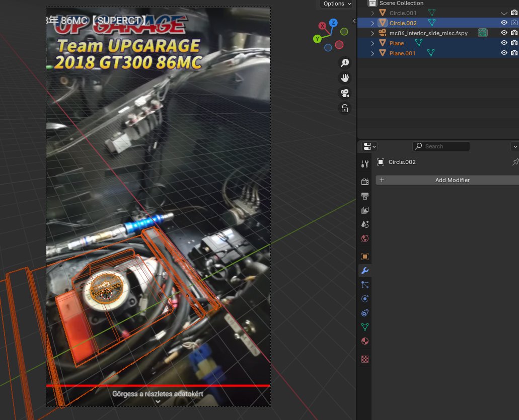Disable rendering for Plane.001
Image resolution: width=519 pixels, height=420 pixels.
coord(514,53)
